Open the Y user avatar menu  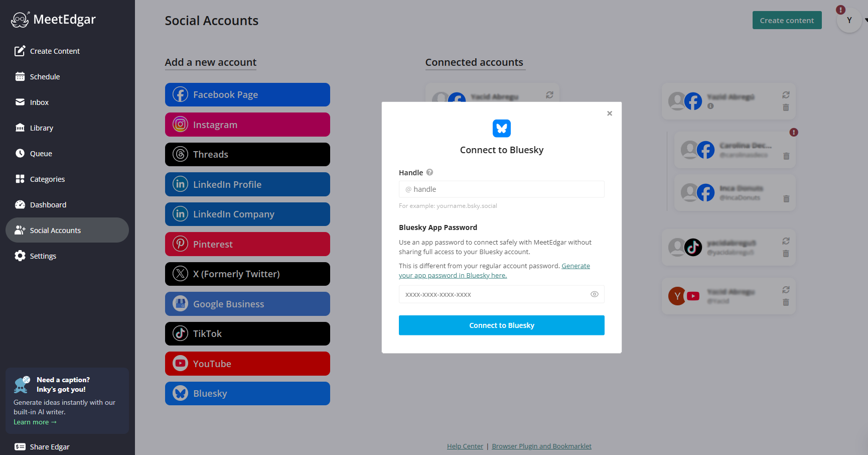[849, 20]
